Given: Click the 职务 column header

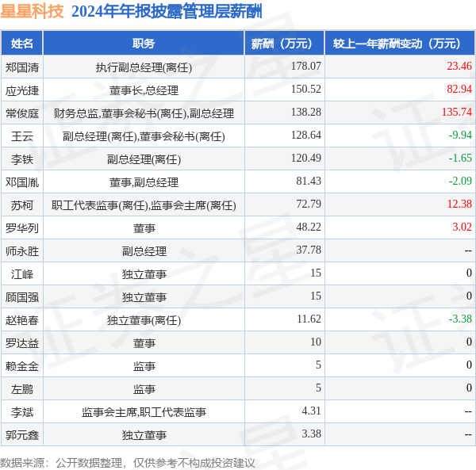Looking at the screenshot, I should coord(144,44).
